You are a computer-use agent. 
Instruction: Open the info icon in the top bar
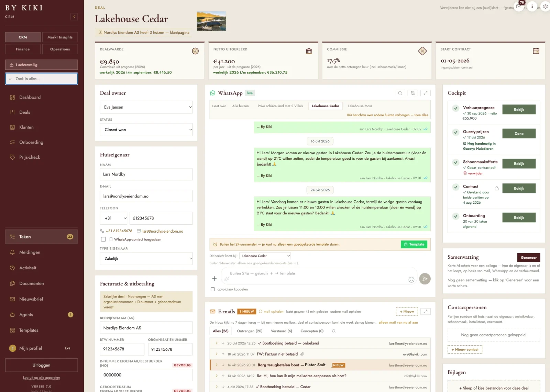pyautogui.click(x=532, y=6)
